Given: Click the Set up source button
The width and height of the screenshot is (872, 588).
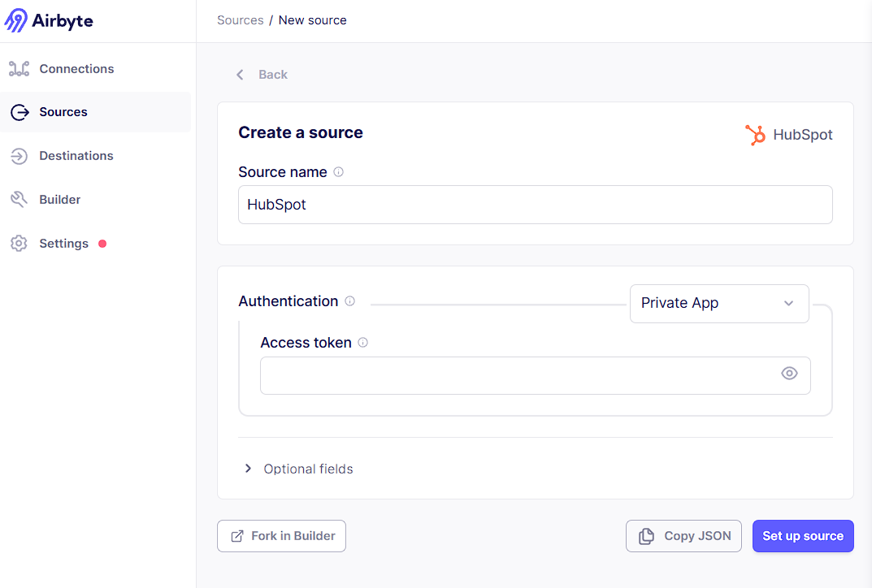Looking at the screenshot, I should 803,536.
